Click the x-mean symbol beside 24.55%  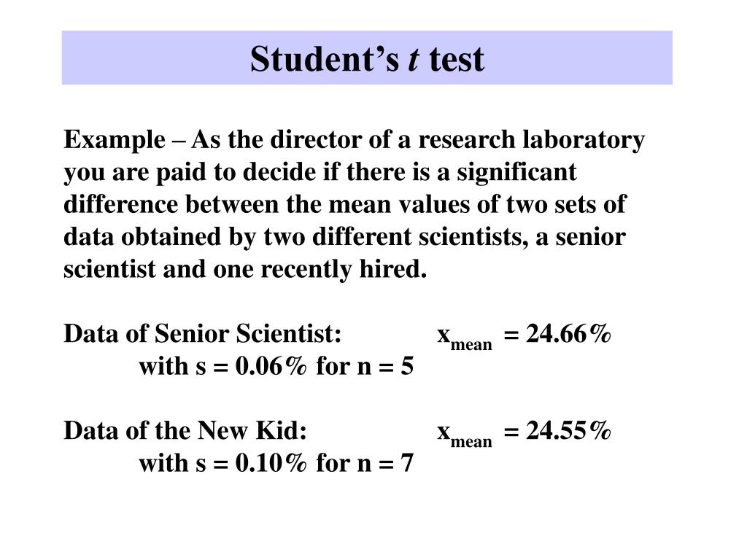pos(465,435)
